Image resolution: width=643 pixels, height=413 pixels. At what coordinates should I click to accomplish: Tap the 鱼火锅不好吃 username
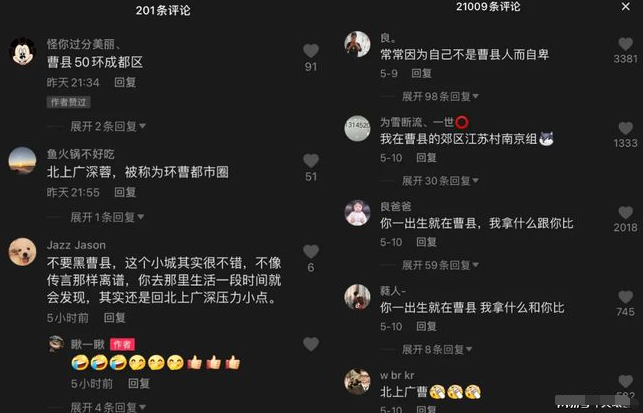pos(80,154)
